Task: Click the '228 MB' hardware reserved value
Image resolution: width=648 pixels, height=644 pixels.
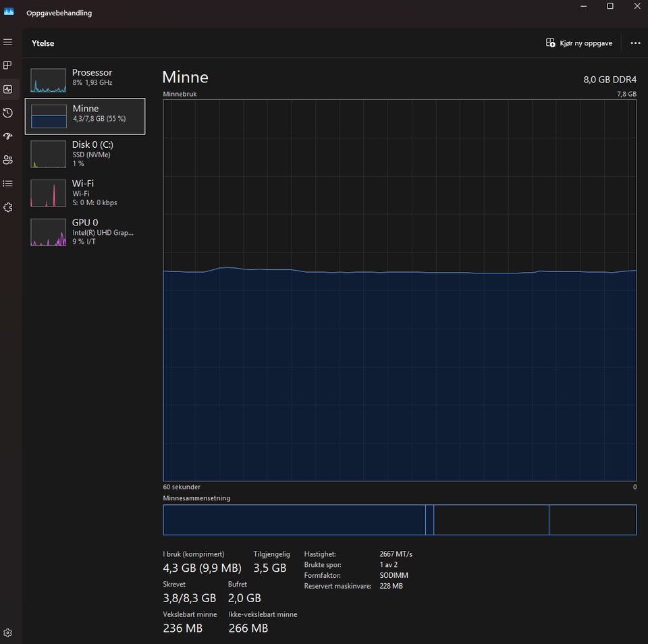Action: coord(391,586)
